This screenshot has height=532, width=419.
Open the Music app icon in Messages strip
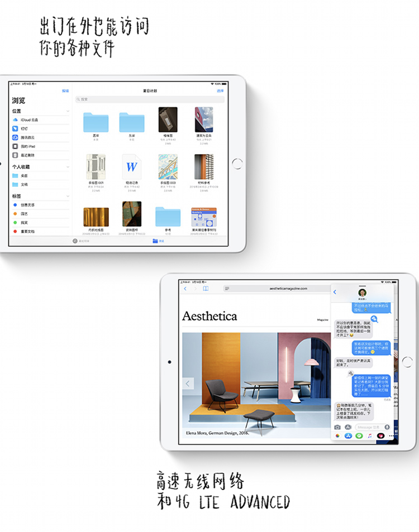tap(370, 435)
